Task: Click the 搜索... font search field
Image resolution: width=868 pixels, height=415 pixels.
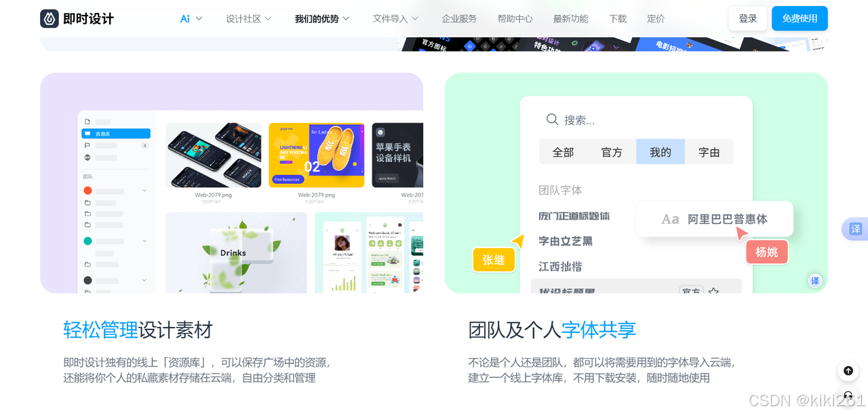Action: tap(636, 120)
